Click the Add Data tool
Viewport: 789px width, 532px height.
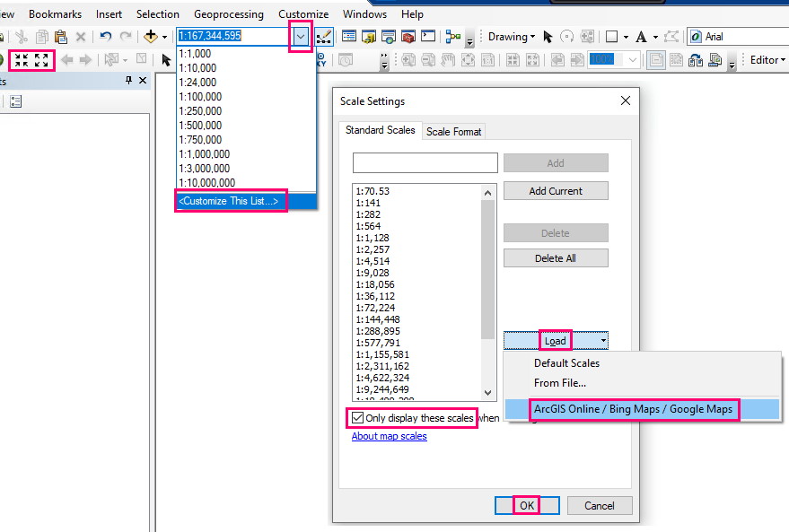coord(150,36)
